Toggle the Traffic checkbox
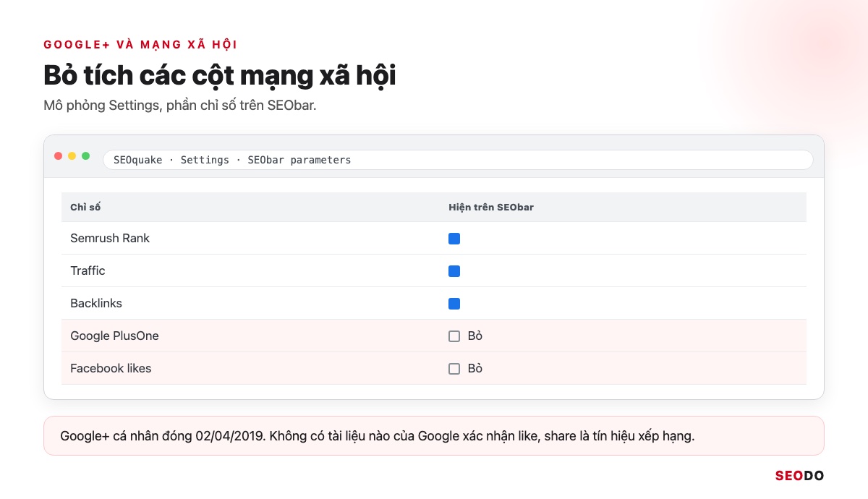Screen dimensions: 868x499 (454, 271)
